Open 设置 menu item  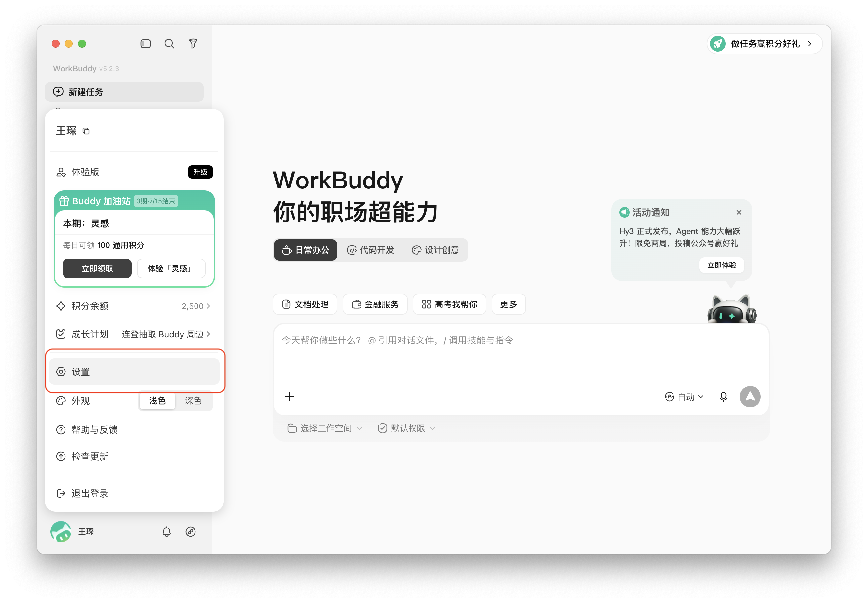pyautogui.click(x=134, y=371)
